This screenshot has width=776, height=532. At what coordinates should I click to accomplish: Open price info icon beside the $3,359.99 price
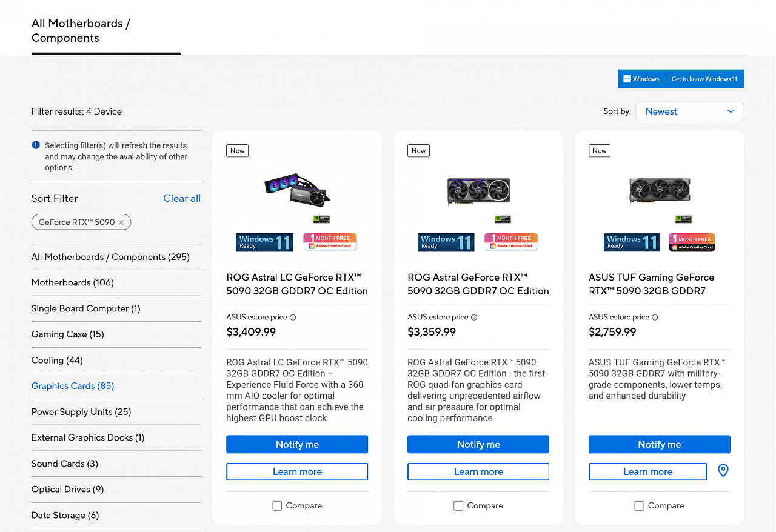474,318
